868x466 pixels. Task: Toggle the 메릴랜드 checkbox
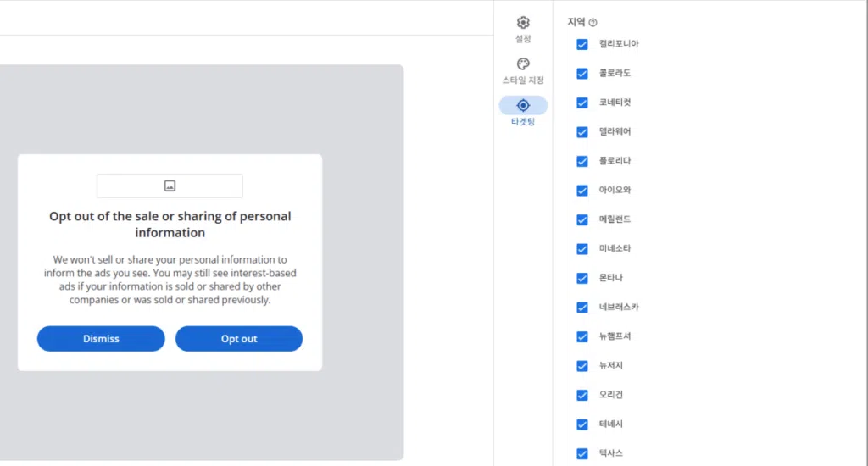(x=582, y=219)
